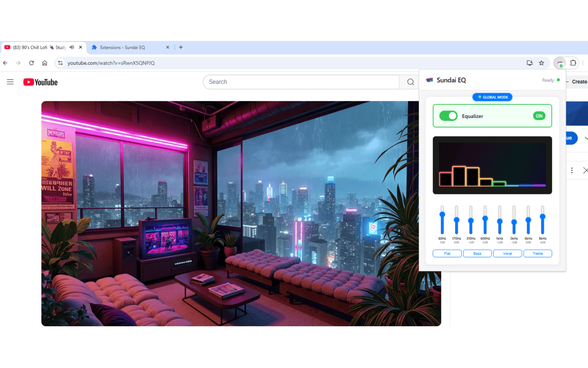This screenshot has width=588, height=368.
Task: Expand the Subscribe options chevron
Action: (x=586, y=138)
